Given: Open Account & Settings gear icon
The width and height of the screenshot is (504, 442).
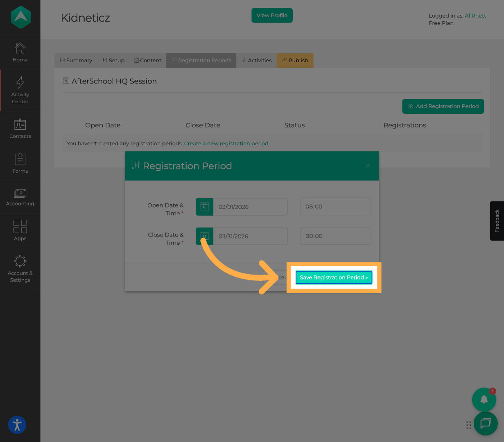Looking at the screenshot, I should coord(20,261).
